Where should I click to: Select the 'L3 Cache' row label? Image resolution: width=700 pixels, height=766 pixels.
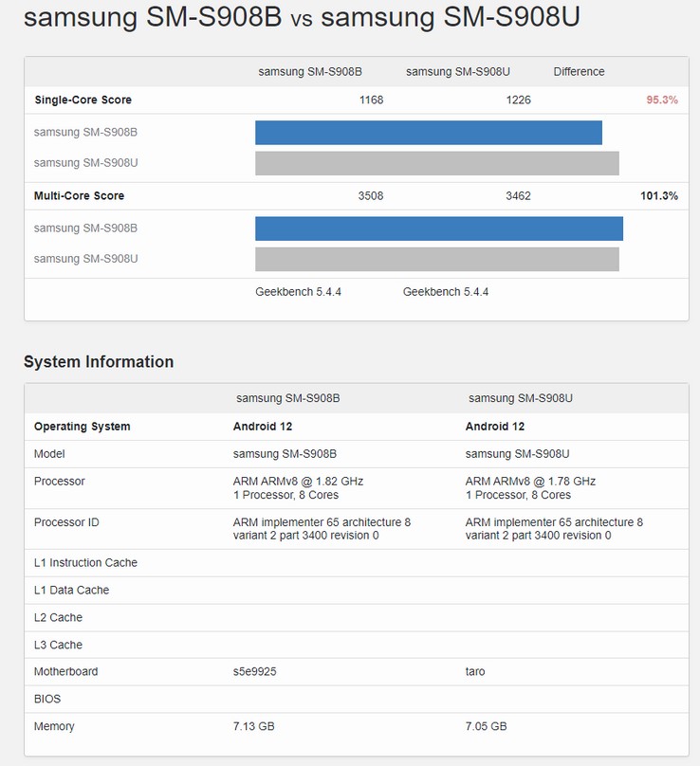(58, 645)
